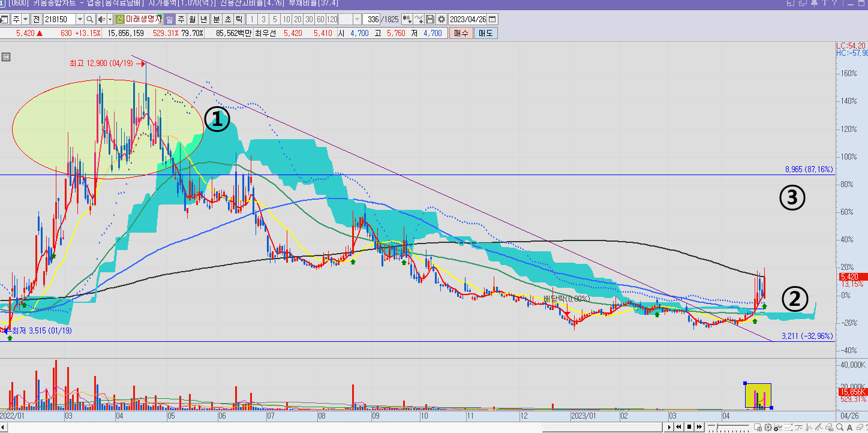Click the fast-forward button on the bottom bar
This screenshot has width=868, height=433.
click(x=699, y=427)
